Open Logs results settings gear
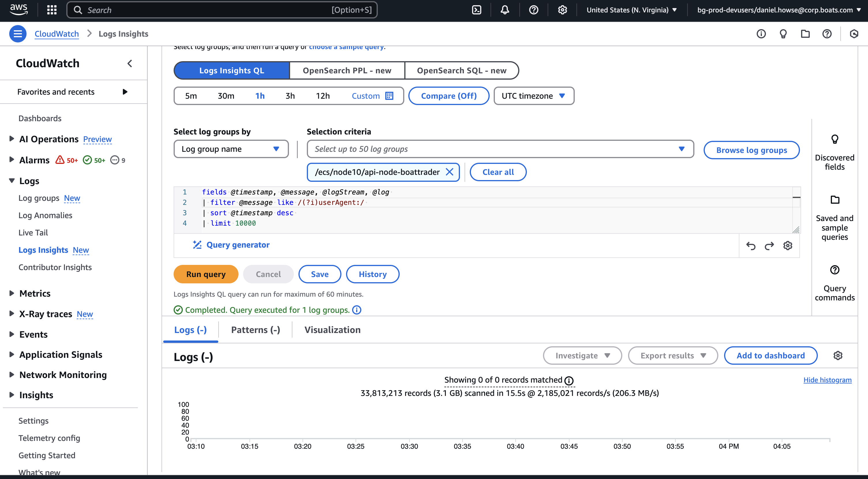This screenshot has width=868, height=479. point(838,355)
